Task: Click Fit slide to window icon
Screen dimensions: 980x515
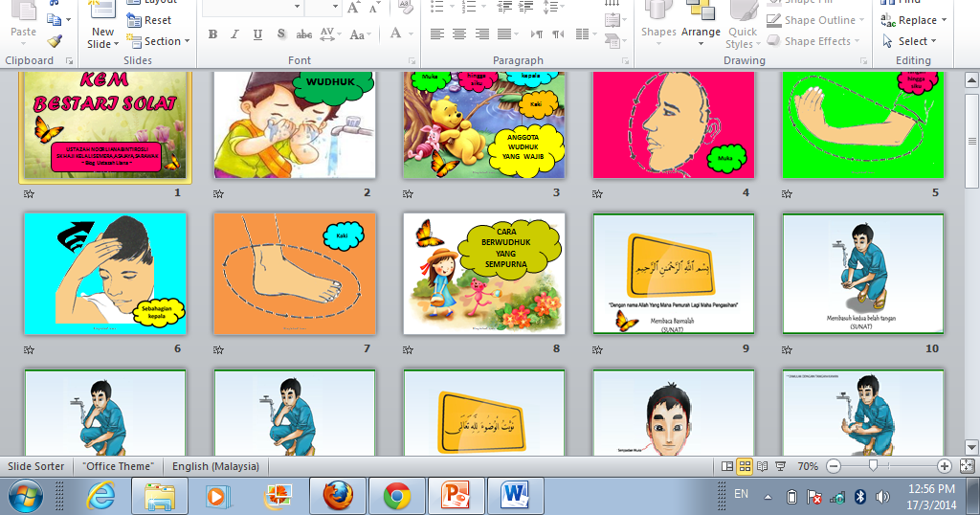Action: pyautogui.click(x=967, y=466)
